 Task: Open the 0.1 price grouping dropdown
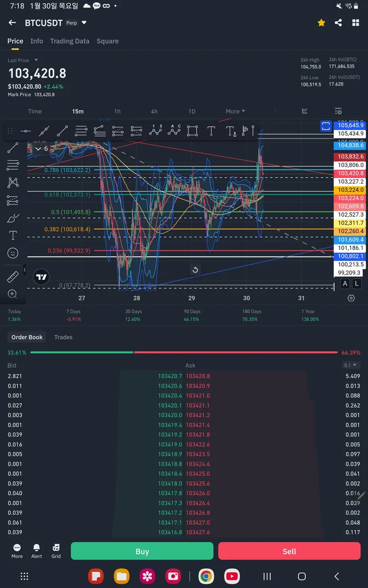[352, 365]
